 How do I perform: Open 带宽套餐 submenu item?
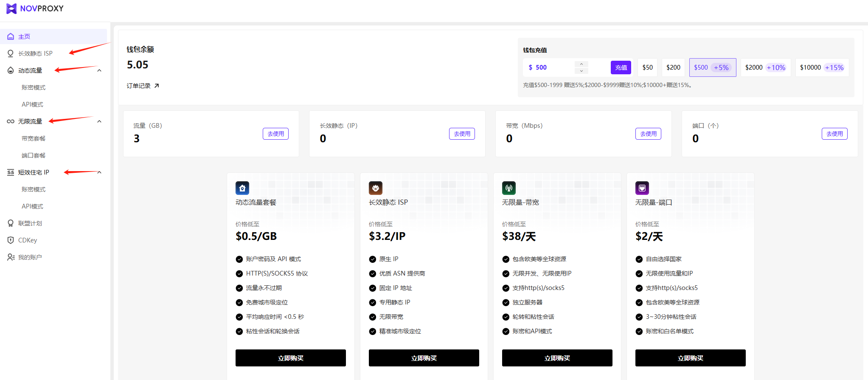coord(34,138)
